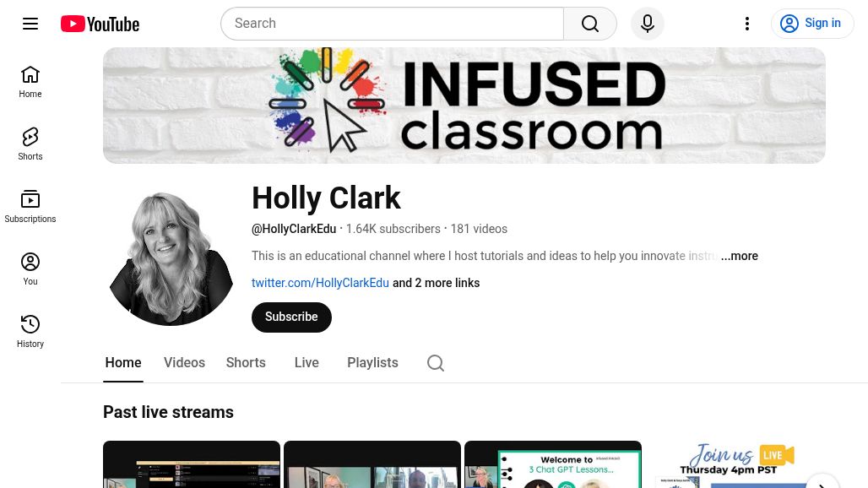Open History from the sidebar

30,332
